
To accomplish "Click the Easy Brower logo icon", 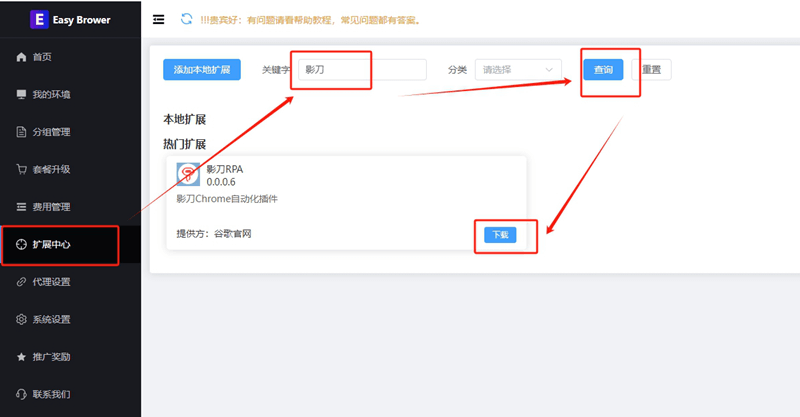I will (x=39, y=19).
